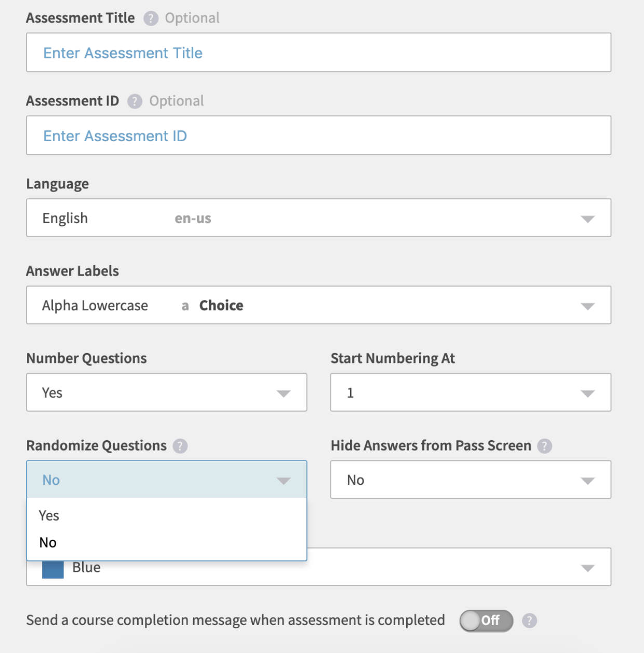Open the Answer Labels dropdown

[318, 305]
